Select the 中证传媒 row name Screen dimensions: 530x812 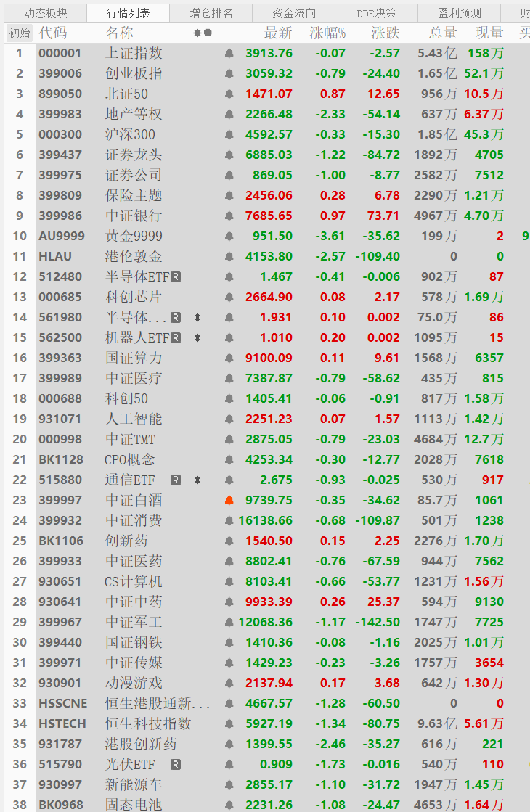click(134, 663)
